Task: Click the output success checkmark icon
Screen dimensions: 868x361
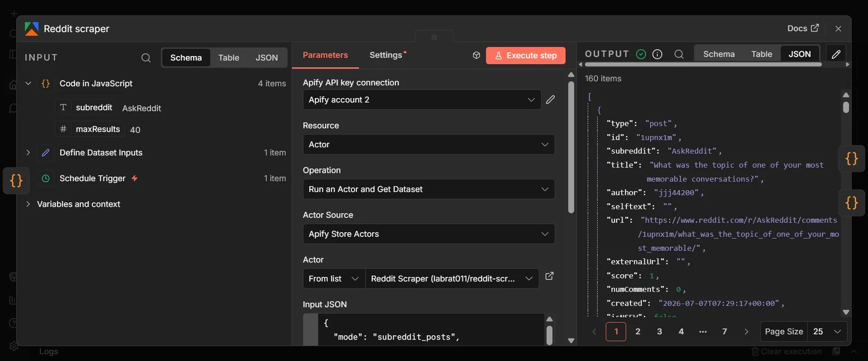Action: 641,54
